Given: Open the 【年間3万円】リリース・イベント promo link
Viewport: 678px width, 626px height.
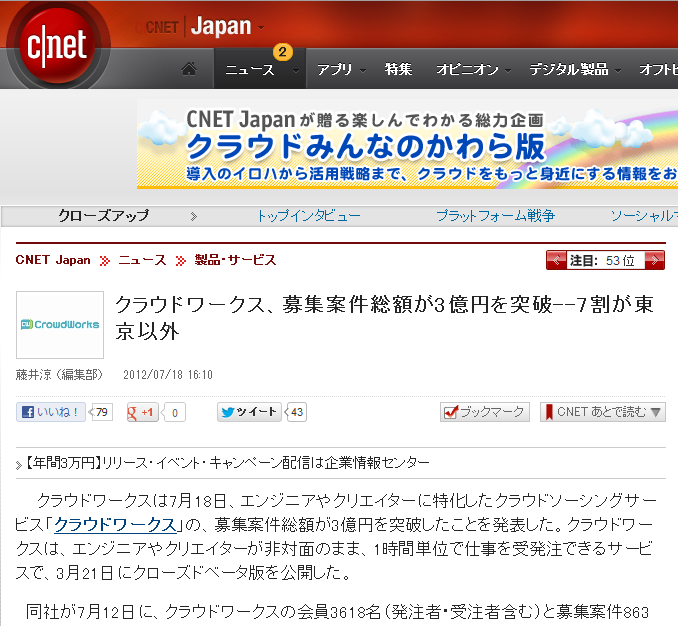Looking at the screenshot, I should click(227, 463).
